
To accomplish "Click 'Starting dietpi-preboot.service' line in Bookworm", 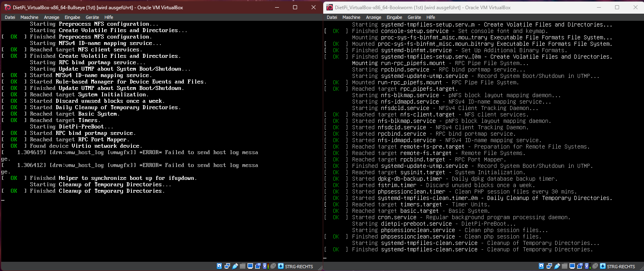I will 434,224.
